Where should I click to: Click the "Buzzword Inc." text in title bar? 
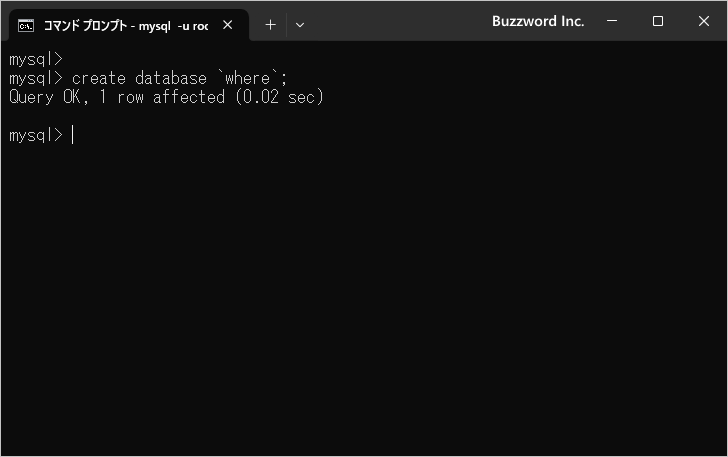coord(538,21)
